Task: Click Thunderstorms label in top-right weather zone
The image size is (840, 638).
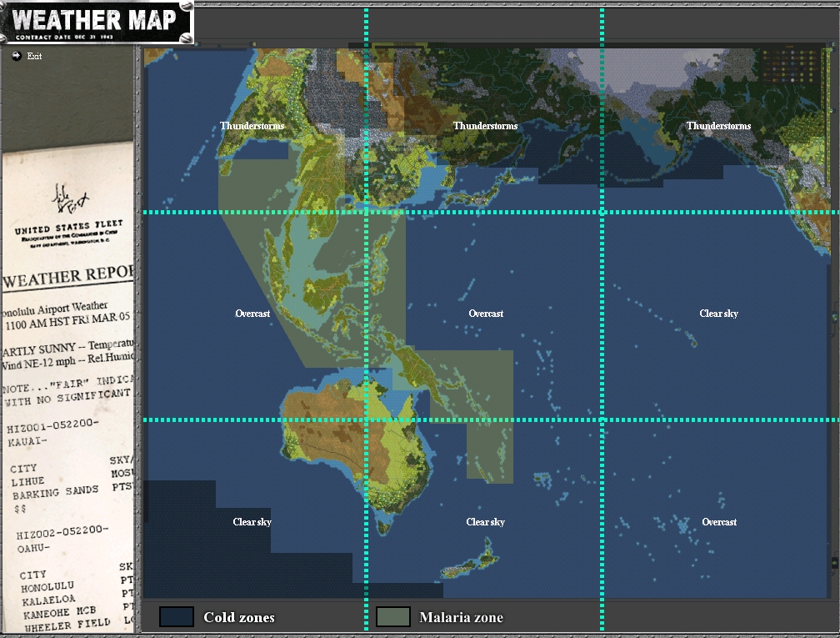Action: click(x=718, y=125)
